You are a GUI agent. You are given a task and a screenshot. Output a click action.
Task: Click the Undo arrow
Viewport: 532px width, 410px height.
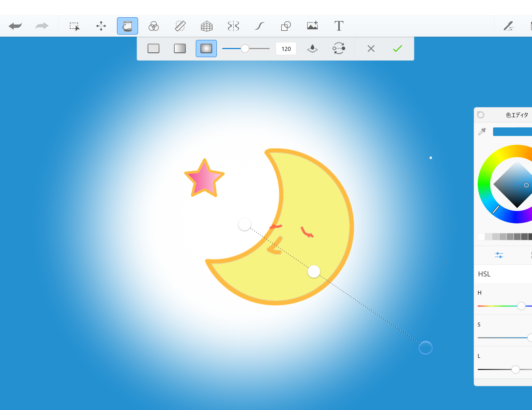pyautogui.click(x=15, y=26)
